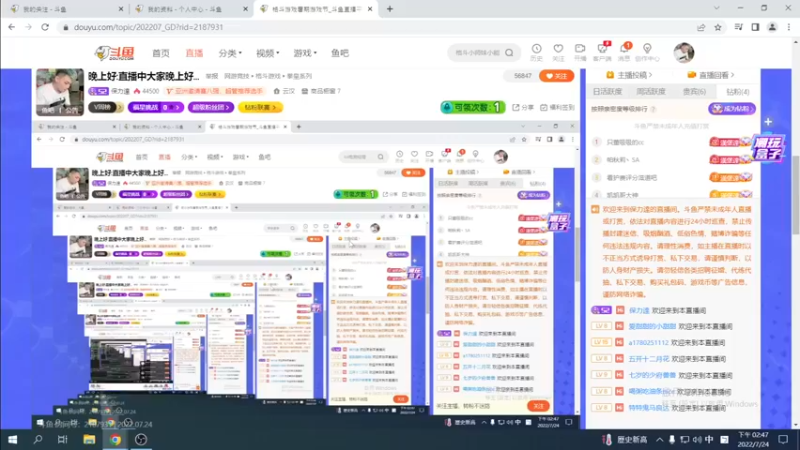
Task: Click the 潮玩盒子 floating badge
Action: point(768,148)
